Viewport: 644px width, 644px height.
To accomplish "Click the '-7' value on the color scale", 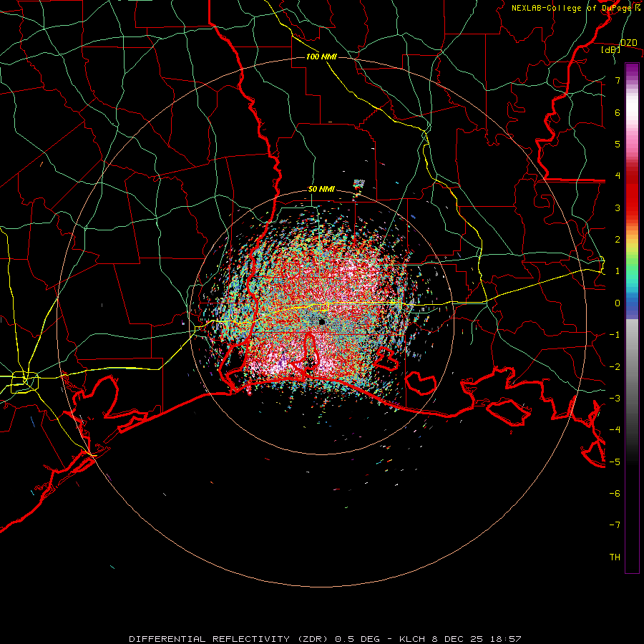I will 615,525.
